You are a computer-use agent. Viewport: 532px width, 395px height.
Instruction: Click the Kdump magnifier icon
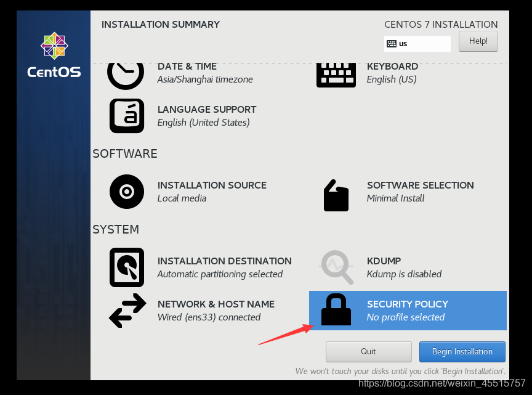[x=337, y=267]
